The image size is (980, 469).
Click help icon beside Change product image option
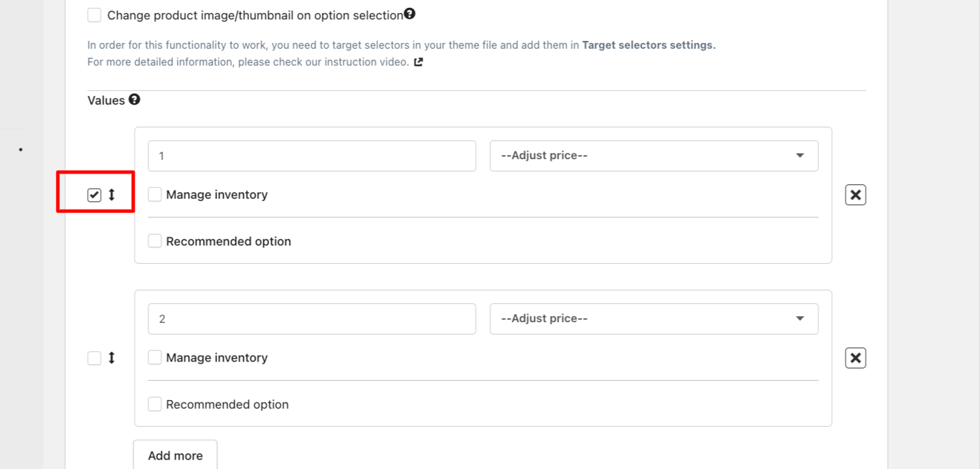[410, 14]
